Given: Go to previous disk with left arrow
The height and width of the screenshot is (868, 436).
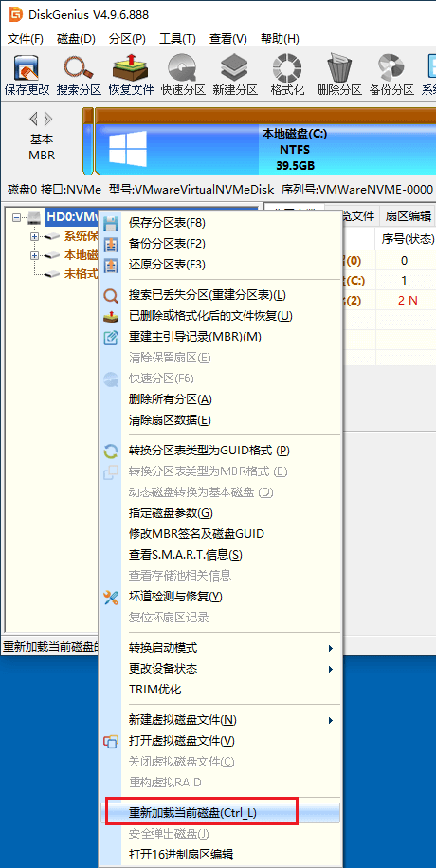Looking at the screenshot, I should coord(34,119).
